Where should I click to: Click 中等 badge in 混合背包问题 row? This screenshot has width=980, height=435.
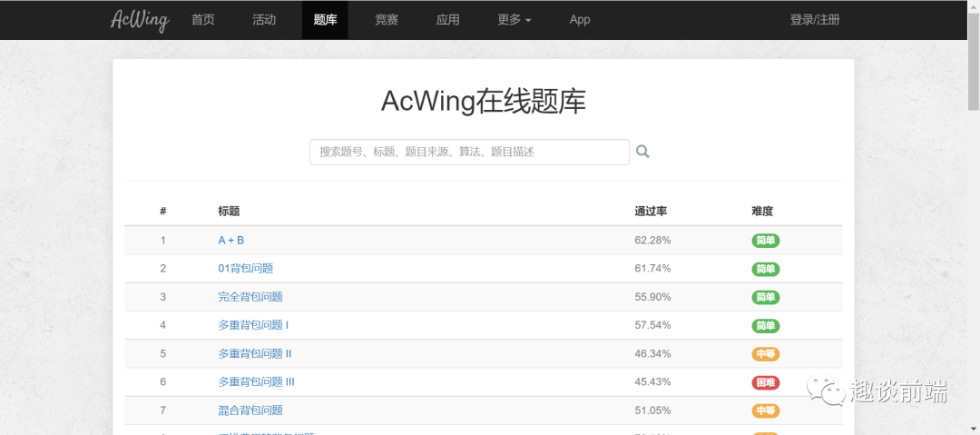pyautogui.click(x=766, y=411)
